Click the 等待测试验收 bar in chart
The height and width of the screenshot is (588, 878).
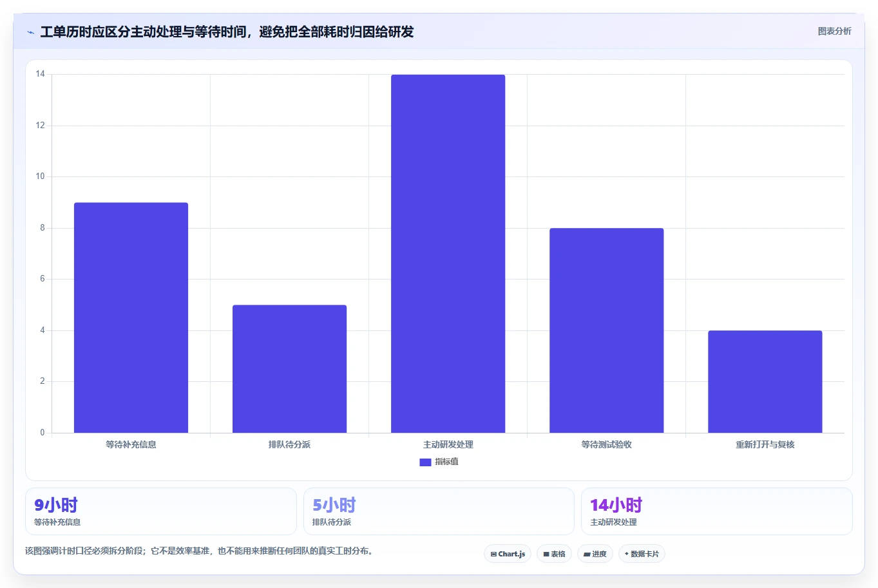click(606, 330)
